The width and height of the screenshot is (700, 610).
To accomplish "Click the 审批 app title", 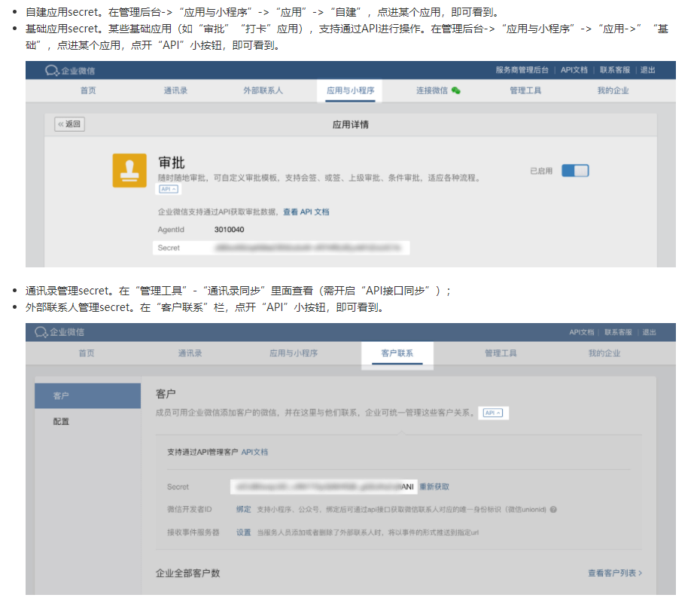I will click(172, 163).
